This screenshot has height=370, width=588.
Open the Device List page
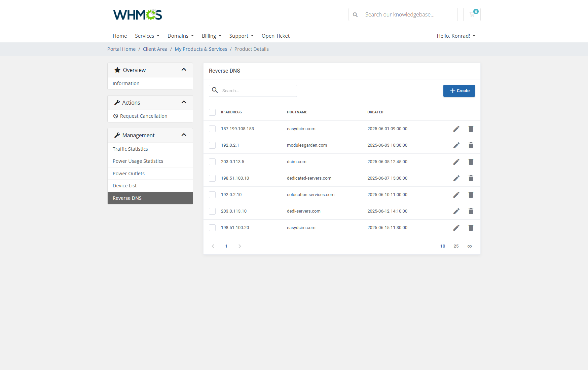pos(150,186)
